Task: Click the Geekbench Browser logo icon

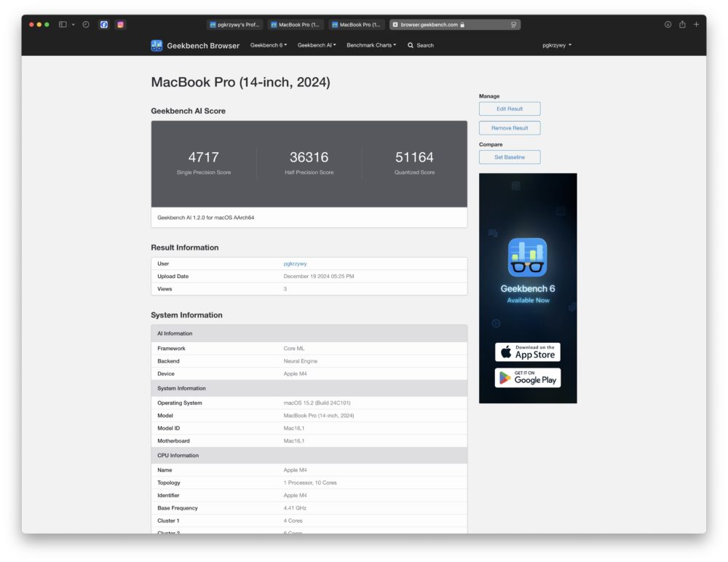Action: (157, 46)
